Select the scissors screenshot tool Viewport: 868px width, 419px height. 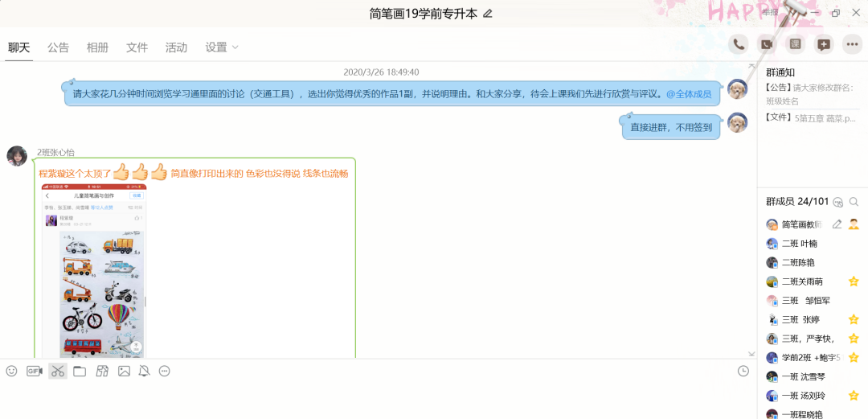point(57,371)
